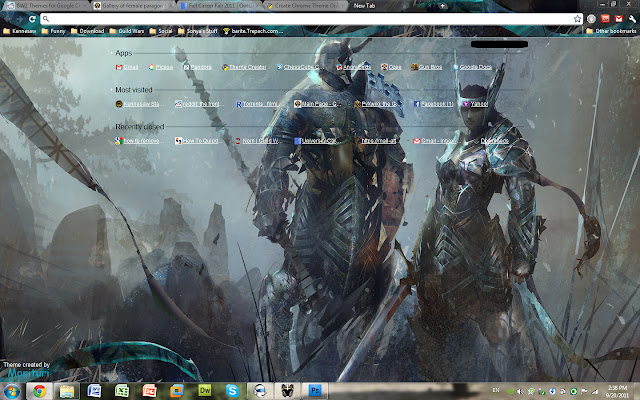The width and height of the screenshot is (640, 400).
Task: Reopen the Downloads closed tab
Action: pyautogui.click(x=495, y=141)
